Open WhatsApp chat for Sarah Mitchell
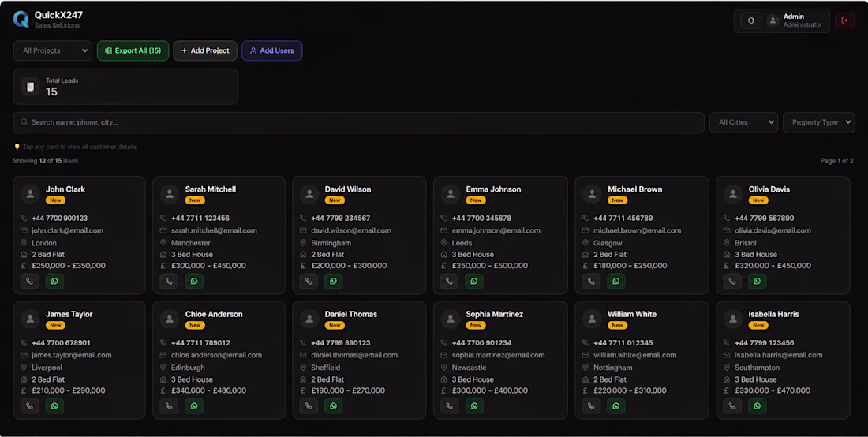This screenshot has height=437, width=868. [194, 281]
